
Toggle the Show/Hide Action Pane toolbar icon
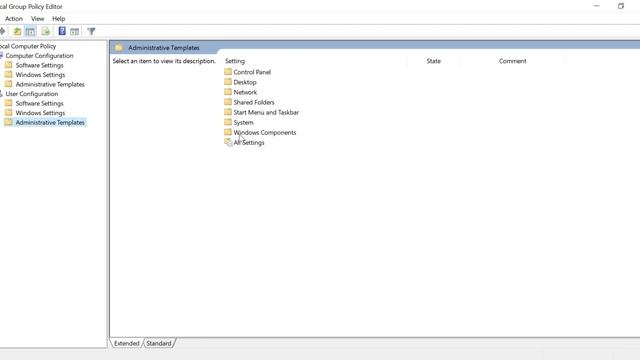[74, 31]
